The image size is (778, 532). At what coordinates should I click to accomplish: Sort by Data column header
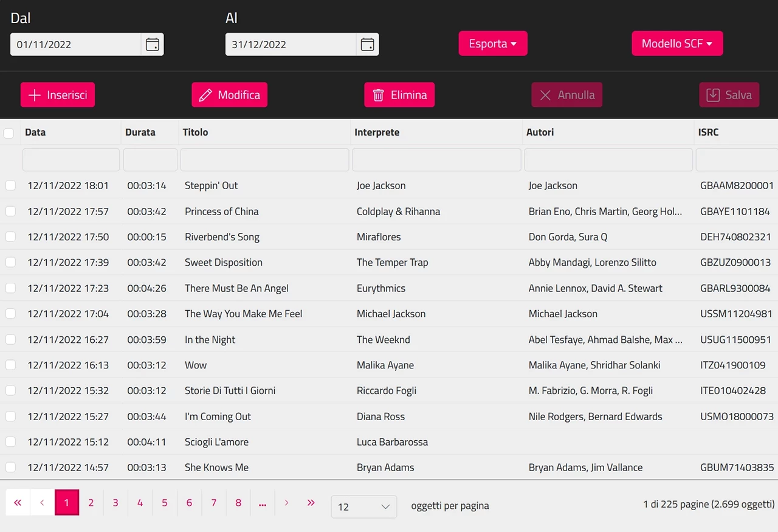click(35, 132)
